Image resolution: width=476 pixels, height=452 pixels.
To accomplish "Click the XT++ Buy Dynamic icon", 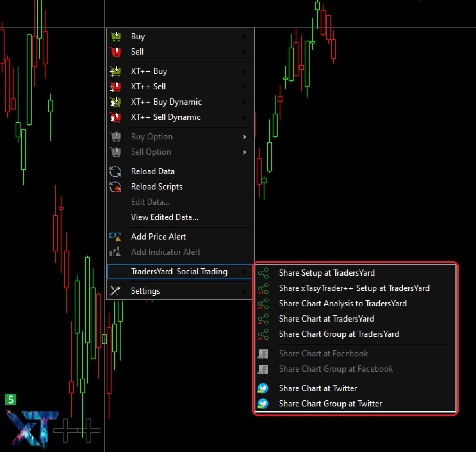I will 115,102.
